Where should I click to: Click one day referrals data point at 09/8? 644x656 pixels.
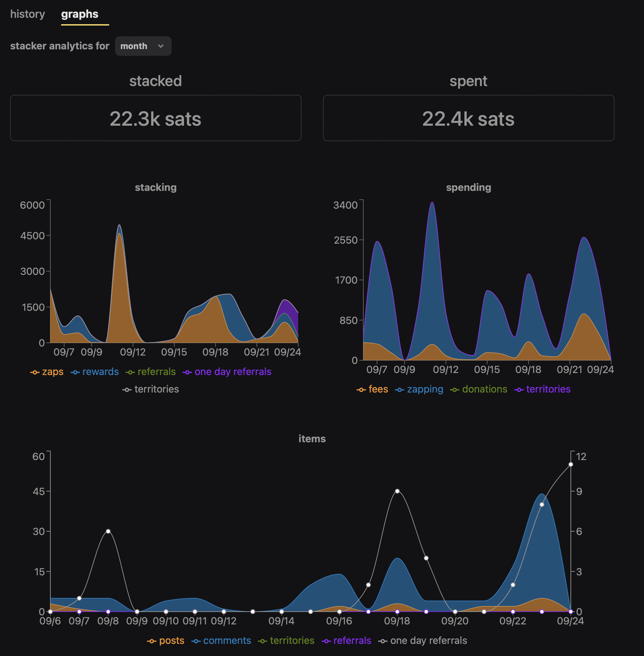(108, 531)
